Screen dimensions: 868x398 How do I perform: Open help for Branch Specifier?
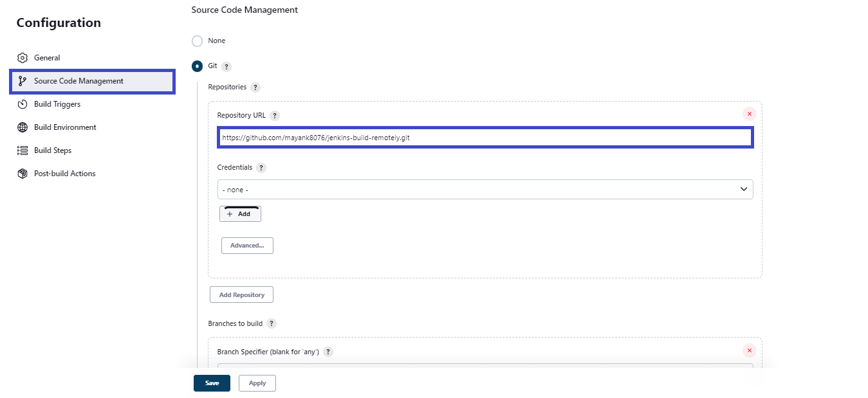(328, 352)
